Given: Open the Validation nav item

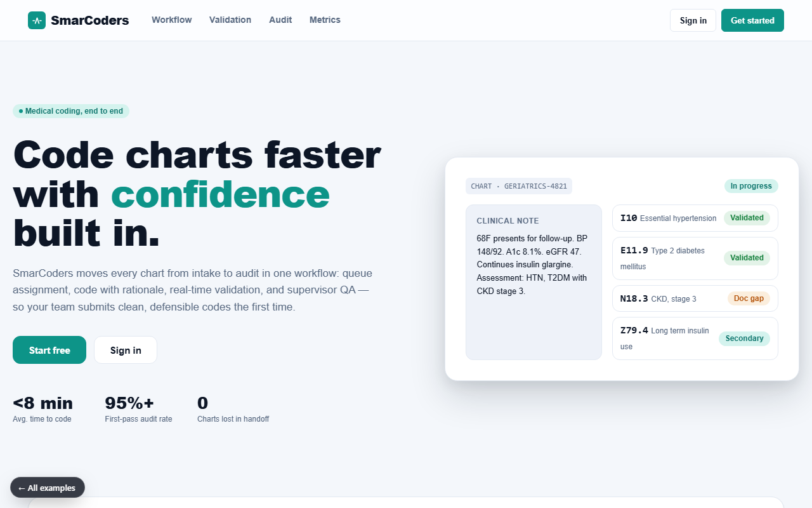Looking at the screenshot, I should [x=230, y=20].
